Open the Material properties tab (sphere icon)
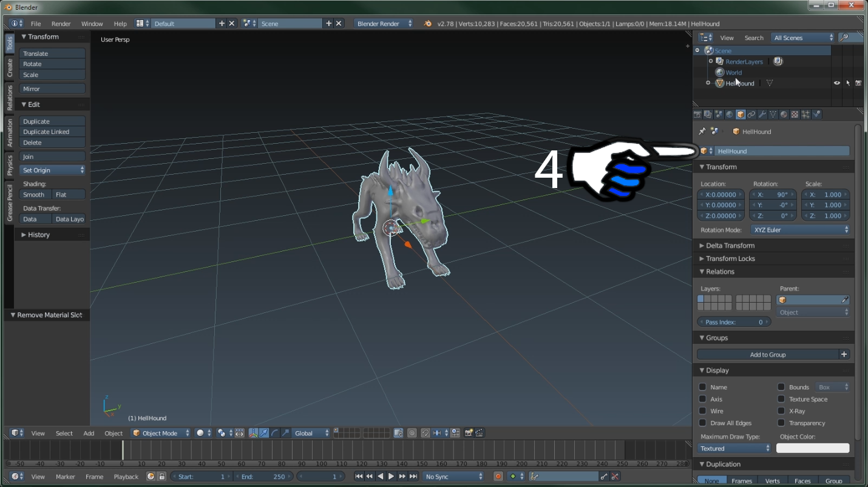The height and width of the screenshot is (487, 868). [x=784, y=114]
